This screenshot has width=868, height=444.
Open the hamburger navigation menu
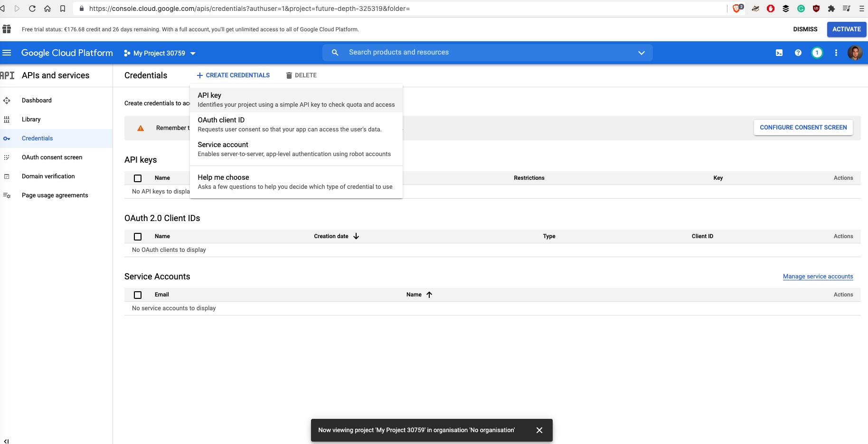(x=7, y=53)
